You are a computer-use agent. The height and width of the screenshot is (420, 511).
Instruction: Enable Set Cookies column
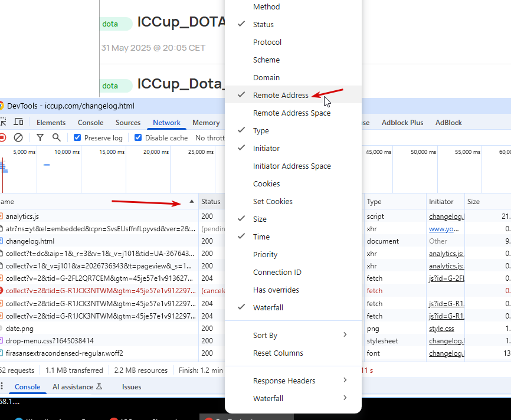[293, 201]
